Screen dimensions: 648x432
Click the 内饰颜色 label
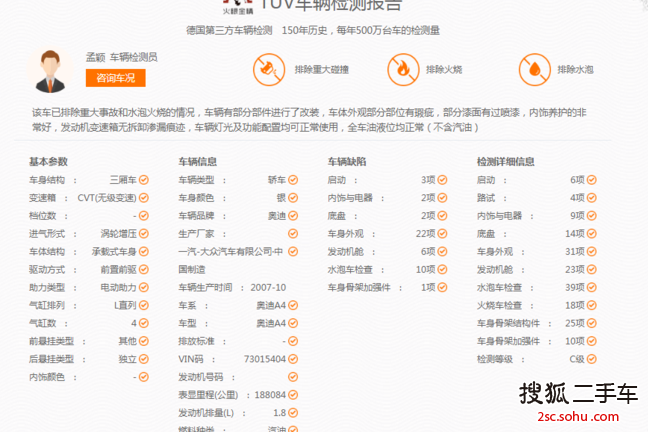pos(47,377)
